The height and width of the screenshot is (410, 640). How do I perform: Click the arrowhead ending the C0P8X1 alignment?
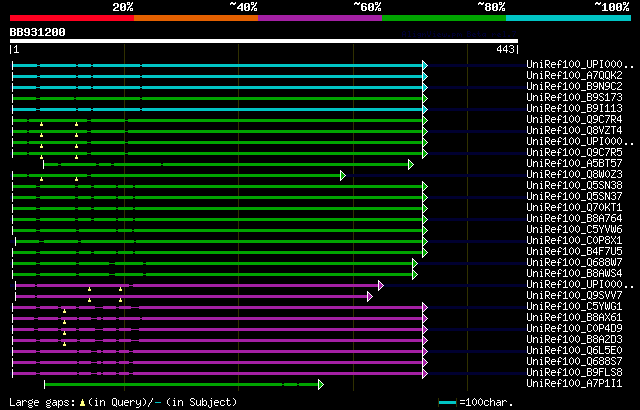[x=425, y=242]
